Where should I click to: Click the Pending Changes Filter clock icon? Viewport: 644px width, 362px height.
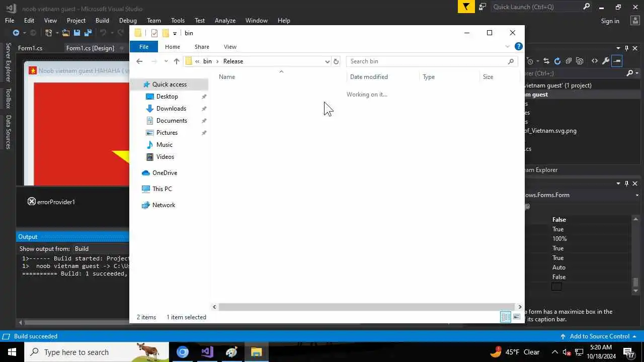point(530,61)
